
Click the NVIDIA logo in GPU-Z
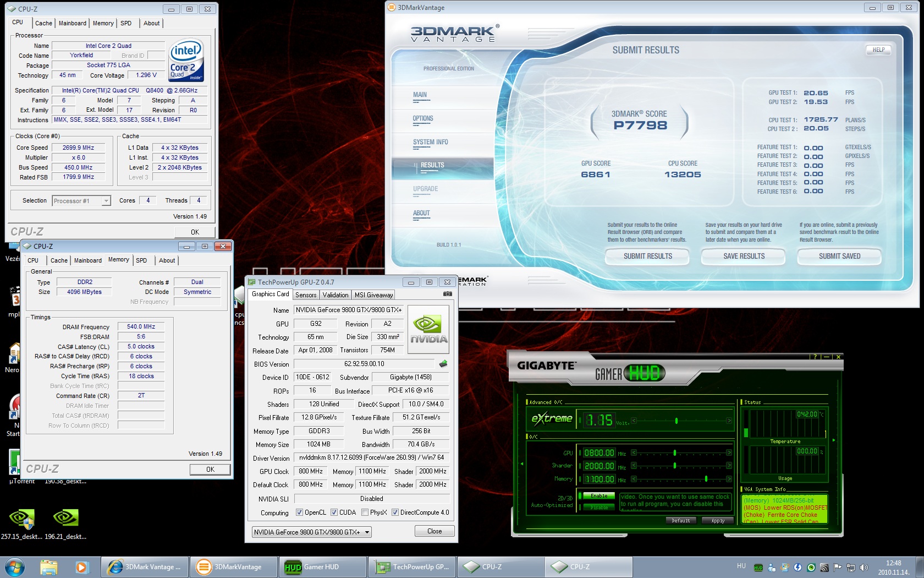[x=428, y=329]
